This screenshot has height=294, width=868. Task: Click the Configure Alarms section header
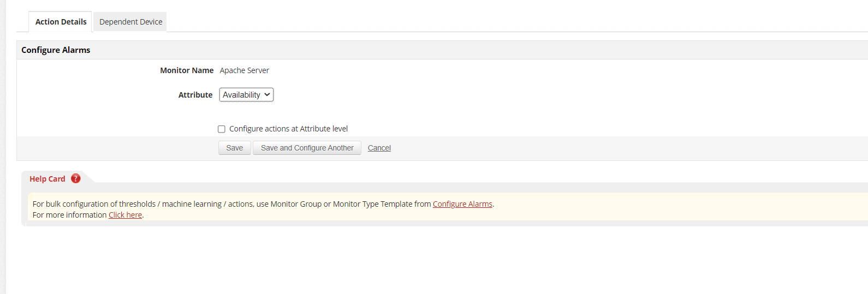tap(56, 50)
